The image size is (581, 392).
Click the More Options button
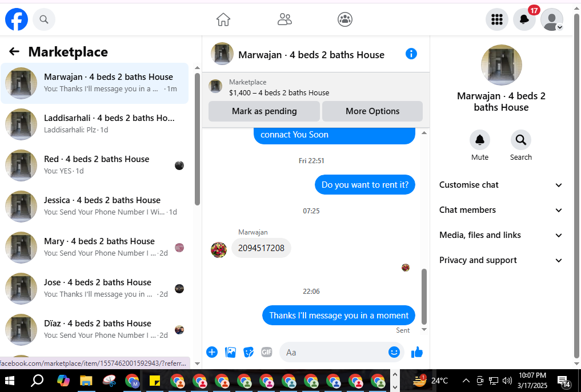point(372,111)
